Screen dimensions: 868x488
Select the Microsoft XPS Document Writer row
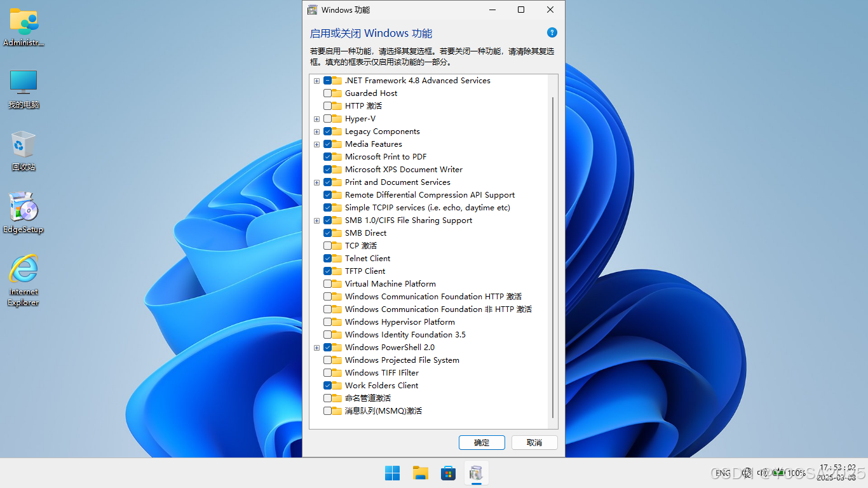[x=403, y=170]
